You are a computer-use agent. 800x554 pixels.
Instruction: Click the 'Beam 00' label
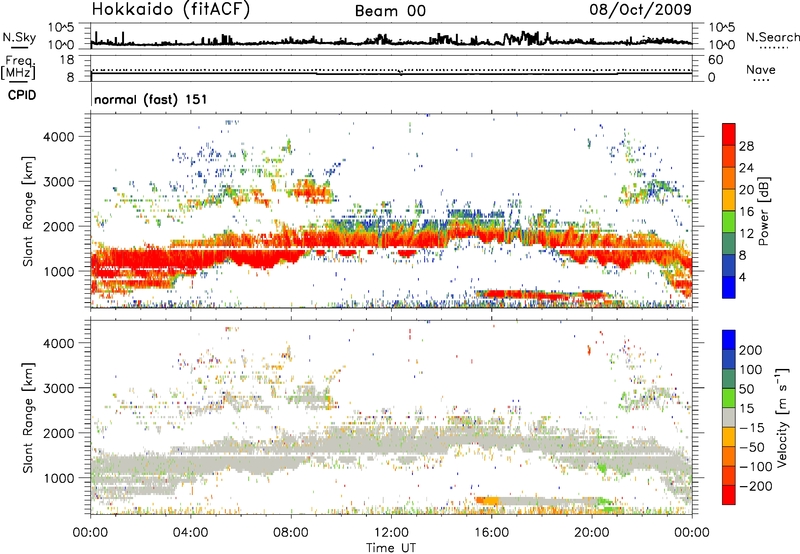pos(390,11)
